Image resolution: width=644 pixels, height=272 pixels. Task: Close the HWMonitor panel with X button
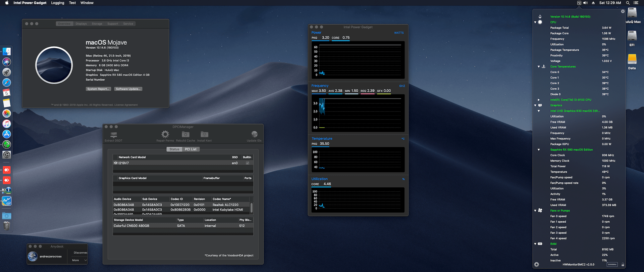click(623, 11)
